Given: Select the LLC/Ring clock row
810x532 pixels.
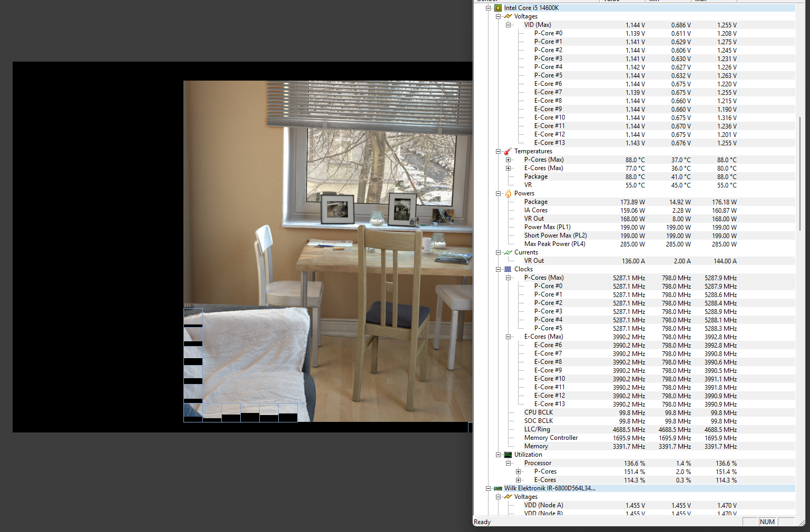Looking at the screenshot, I should pyautogui.click(x=635, y=429).
